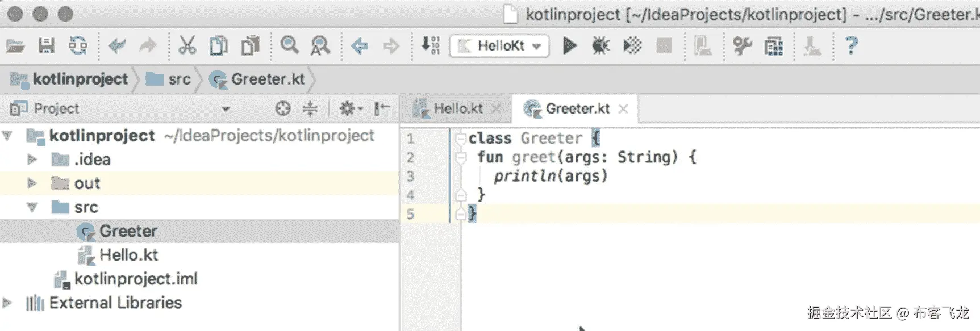Run with coverage icon
The image size is (980, 331).
click(632, 45)
